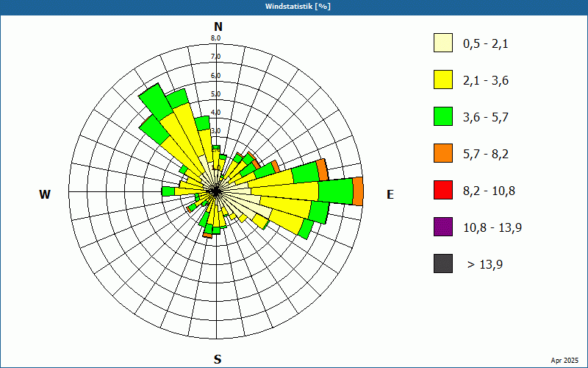
Task: Click the 5,0 radial axis label
Action: (215, 94)
